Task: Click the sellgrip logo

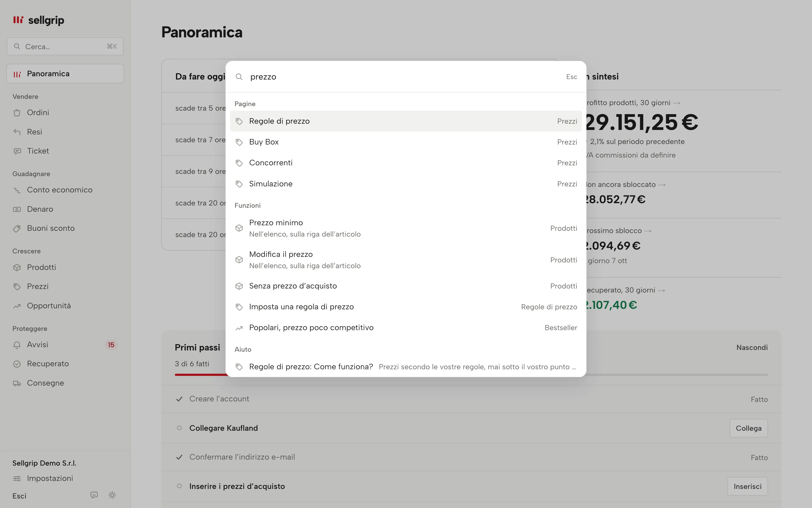Action: point(38,20)
